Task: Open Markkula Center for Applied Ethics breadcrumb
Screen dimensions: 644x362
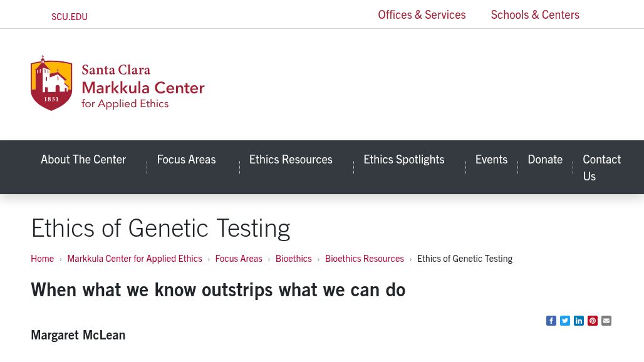Action: coord(135,259)
